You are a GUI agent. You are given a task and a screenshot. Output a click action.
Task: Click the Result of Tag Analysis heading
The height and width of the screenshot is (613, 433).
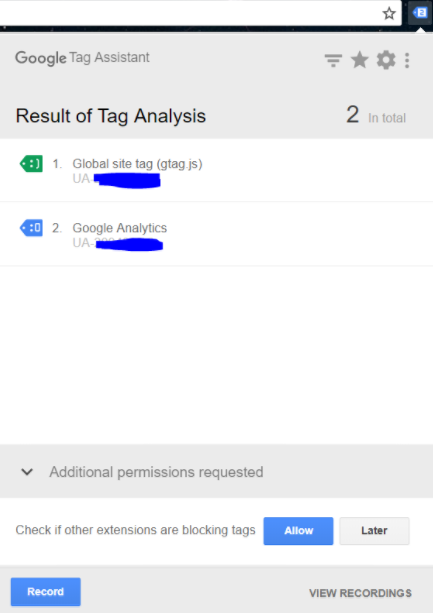coord(111,116)
